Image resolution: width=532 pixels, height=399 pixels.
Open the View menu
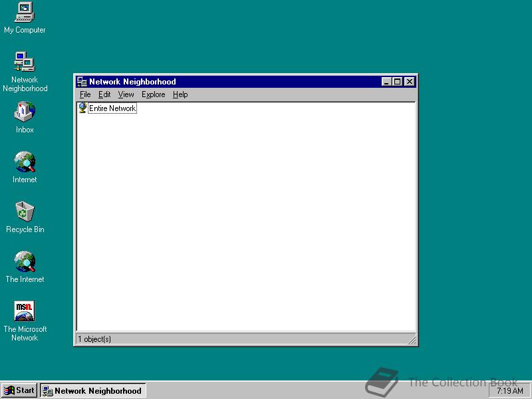coord(126,94)
